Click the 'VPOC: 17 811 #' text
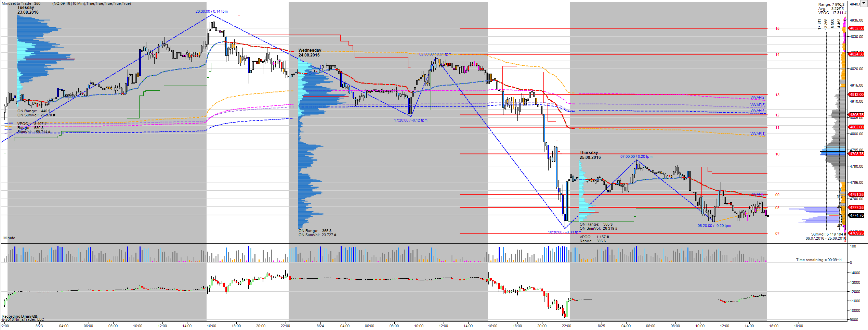868x330 pixels. point(832,13)
